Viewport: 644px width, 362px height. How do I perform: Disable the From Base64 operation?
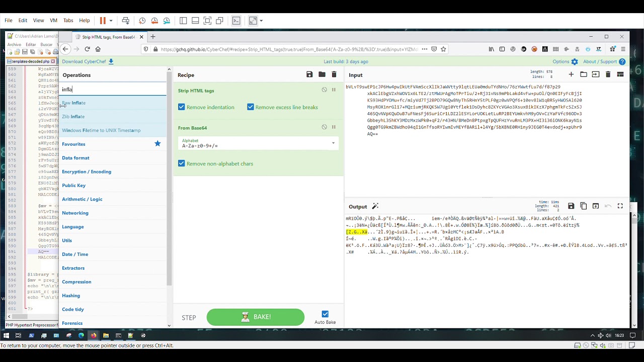coord(324,127)
